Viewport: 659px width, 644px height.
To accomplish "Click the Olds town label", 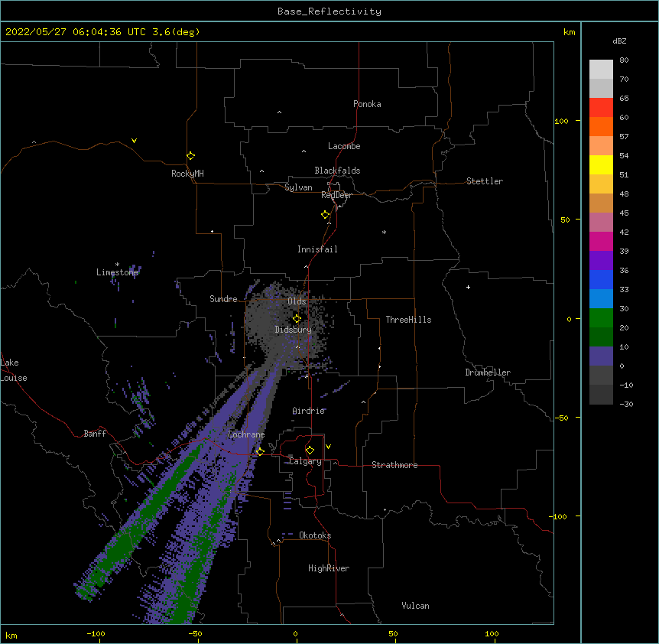I will pos(297,301).
